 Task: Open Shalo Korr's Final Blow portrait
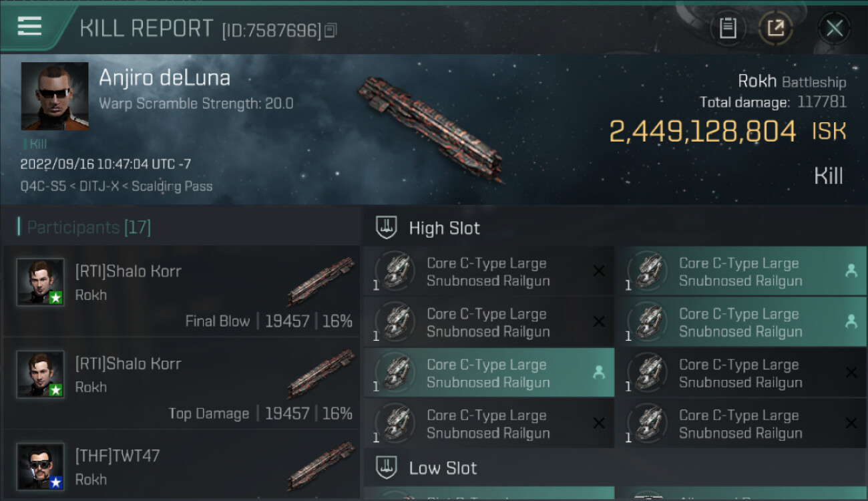click(40, 282)
